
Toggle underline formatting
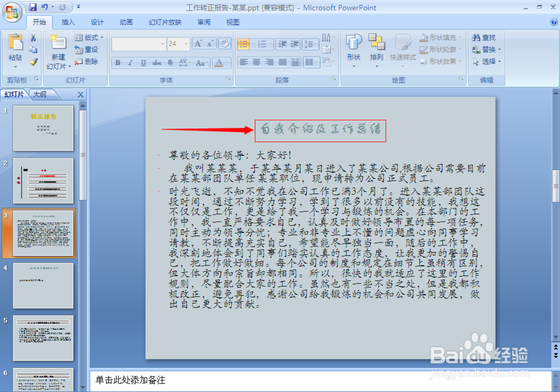click(143, 63)
